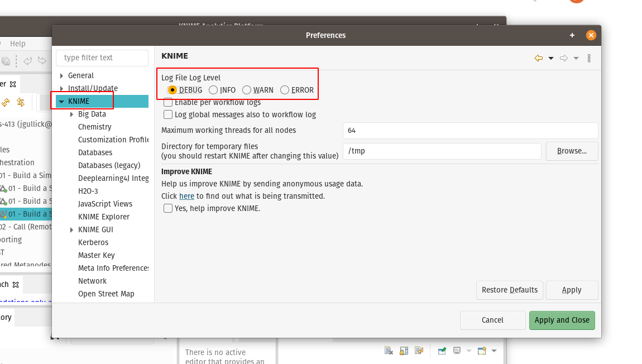642x364 pixels.
Task: Open JavaScript Views preferences page
Action: point(105,204)
